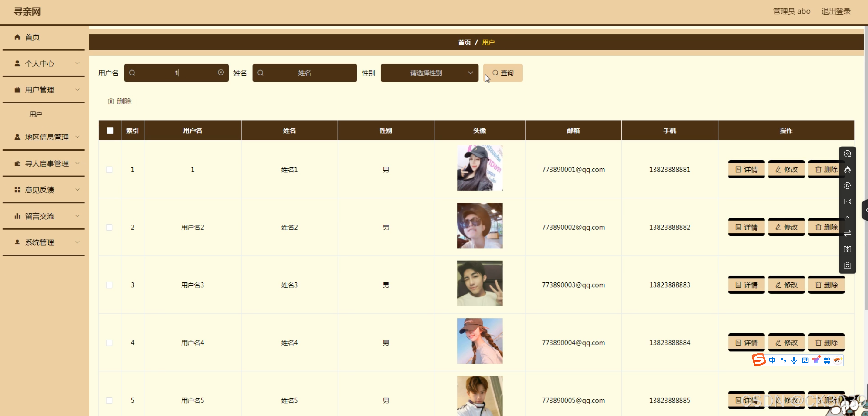Click the Sogou keyboard icon in input bar
The image size is (868, 416).
pyautogui.click(x=805, y=360)
